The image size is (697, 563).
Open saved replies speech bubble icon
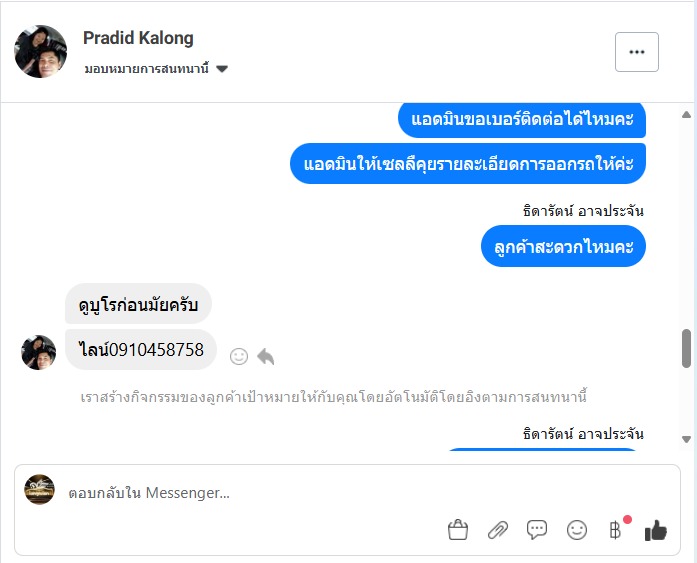pyautogui.click(x=537, y=530)
